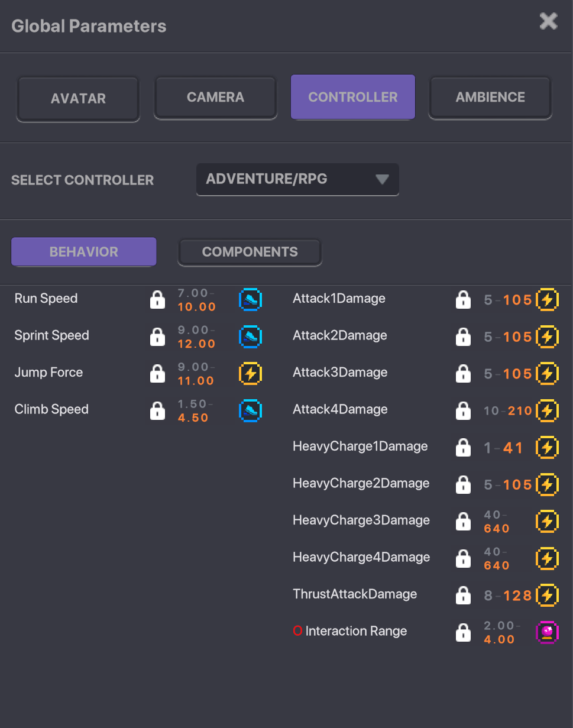Open the Select Controller dropdown

coord(297,179)
